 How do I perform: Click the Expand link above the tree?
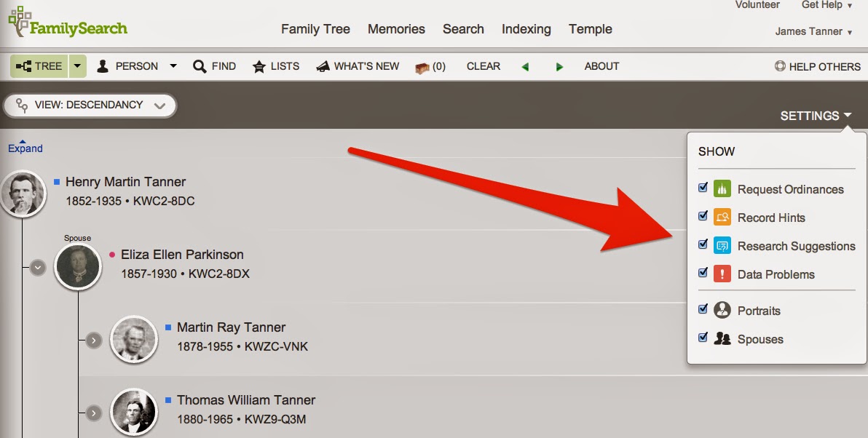(x=25, y=148)
